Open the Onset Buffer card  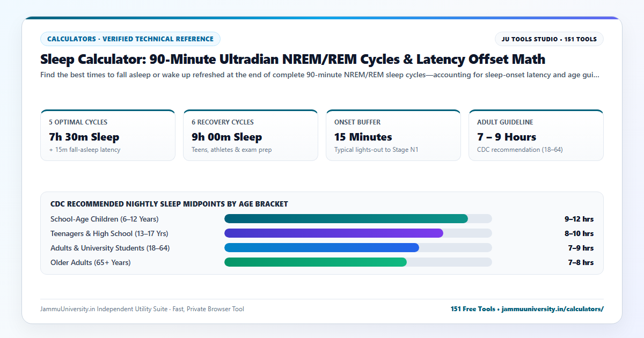pyautogui.click(x=393, y=135)
